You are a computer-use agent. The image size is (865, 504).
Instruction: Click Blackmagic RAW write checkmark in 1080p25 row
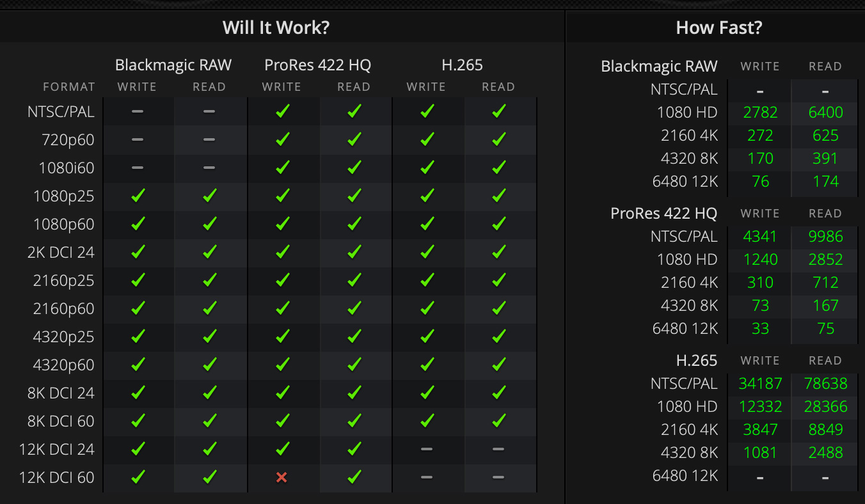tap(138, 196)
